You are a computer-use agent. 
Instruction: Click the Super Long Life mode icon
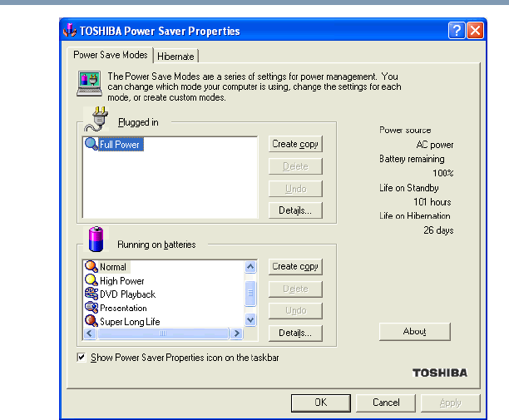tap(91, 321)
